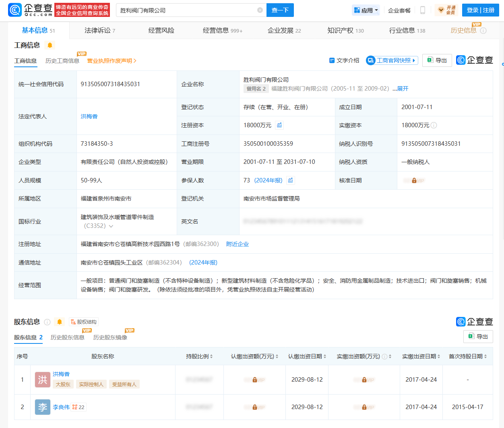Click chart icon next to 18000万元 registered capital
This screenshot has width=504, height=428.
279,125
